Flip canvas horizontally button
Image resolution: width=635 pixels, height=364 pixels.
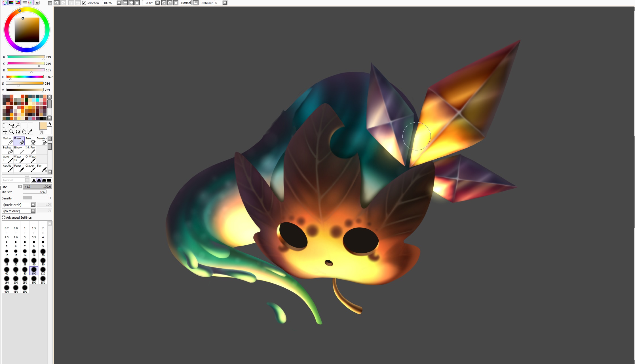coord(195,3)
